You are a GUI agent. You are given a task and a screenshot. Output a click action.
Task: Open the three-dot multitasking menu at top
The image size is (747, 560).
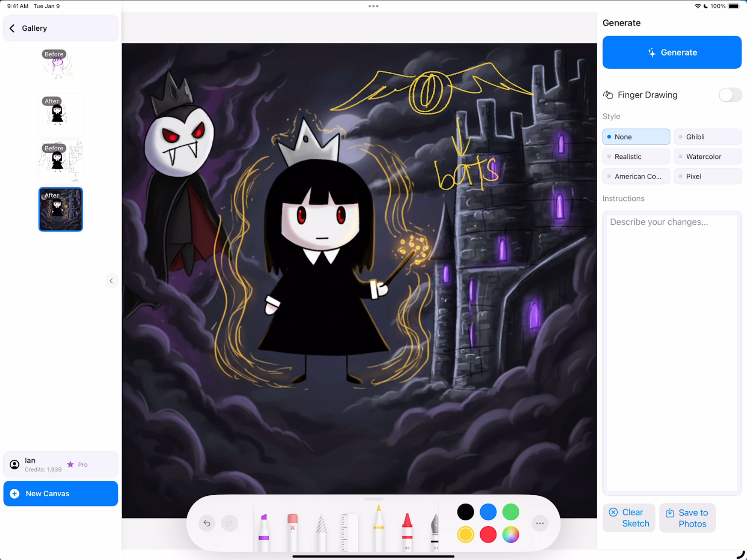[x=373, y=6]
